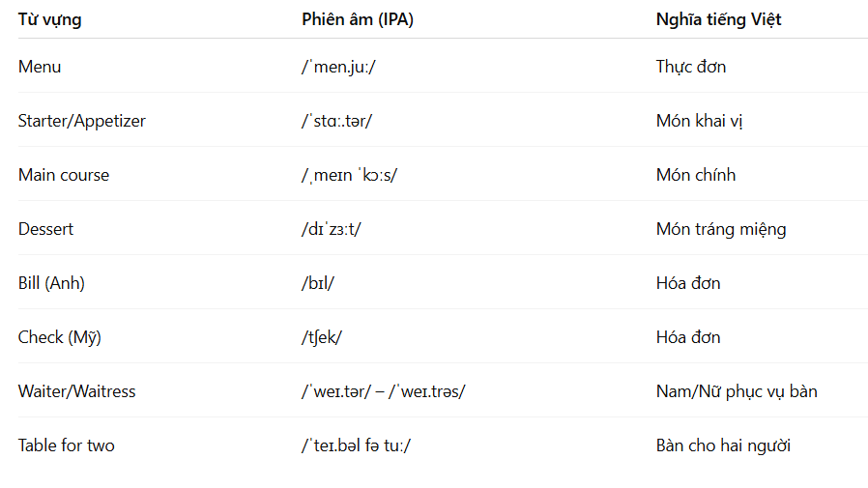This screenshot has width=868, height=488.
Task: Click the 'Nghĩa tiếng Việt' column header
Action: (718, 20)
